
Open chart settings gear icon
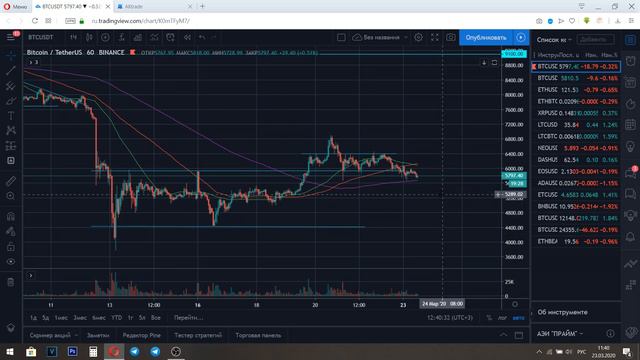[x=418, y=37]
